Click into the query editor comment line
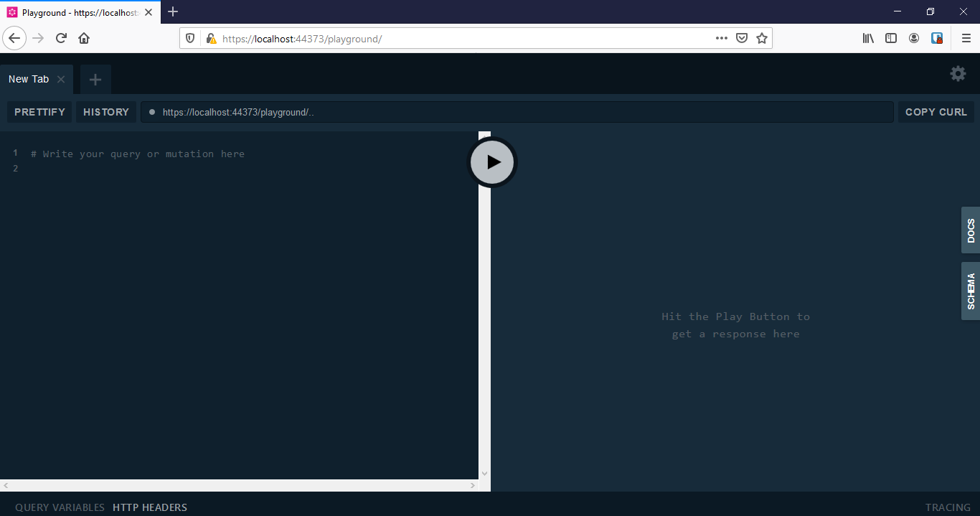 138,154
